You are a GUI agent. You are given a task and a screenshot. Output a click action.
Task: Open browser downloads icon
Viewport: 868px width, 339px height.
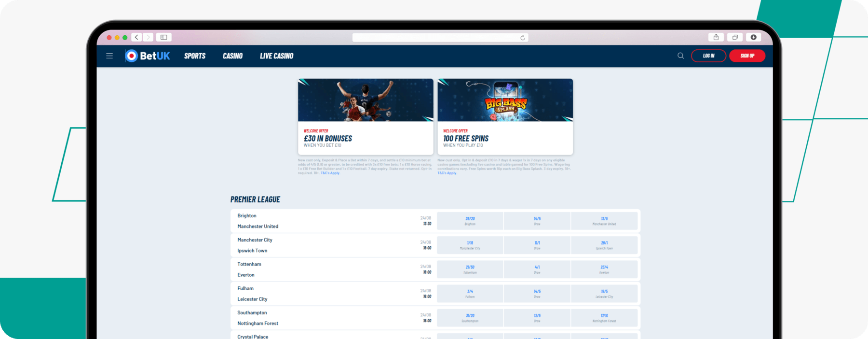click(753, 37)
